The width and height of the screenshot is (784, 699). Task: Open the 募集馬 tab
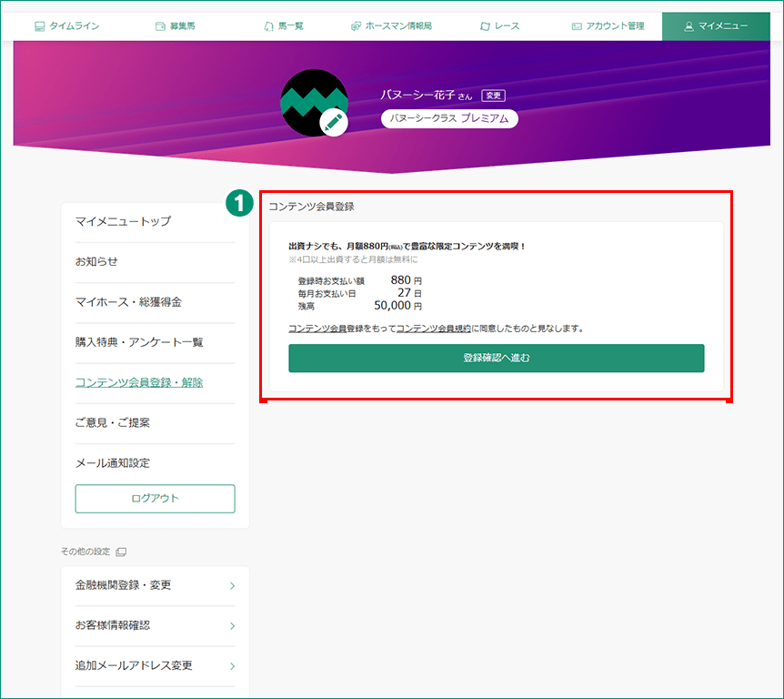click(x=175, y=26)
